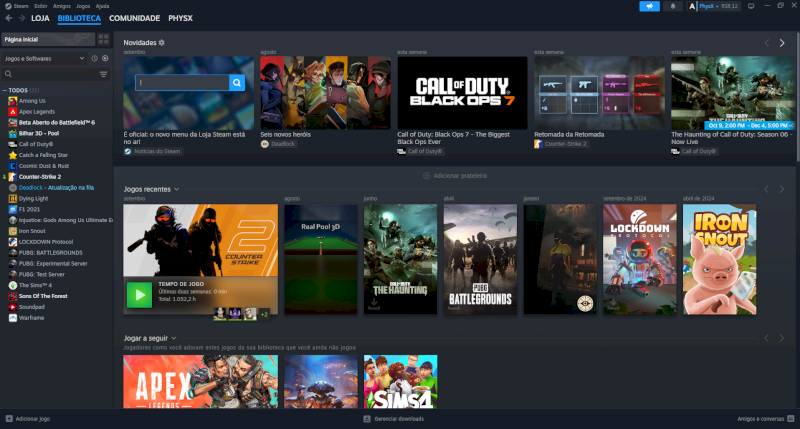Show next Novidades items arrow
The width and height of the screenshot is (800, 429).
pyautogui.click(x=782, y=43)
